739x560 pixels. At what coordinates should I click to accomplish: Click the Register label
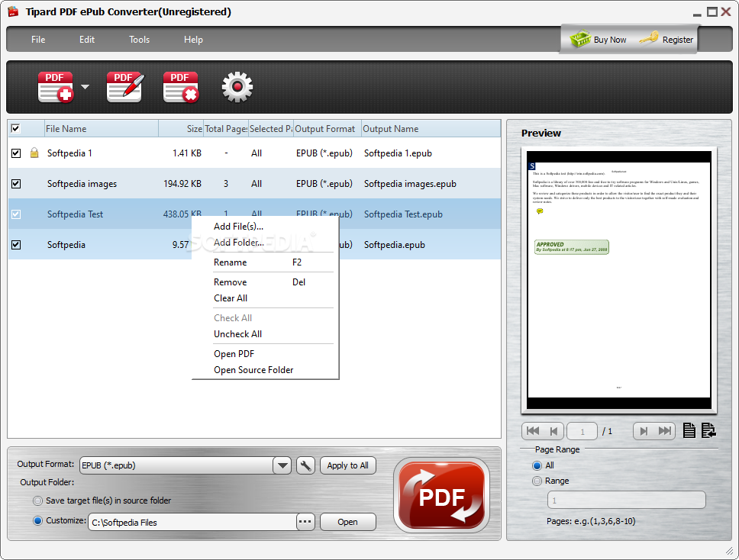tap(678, 40)
